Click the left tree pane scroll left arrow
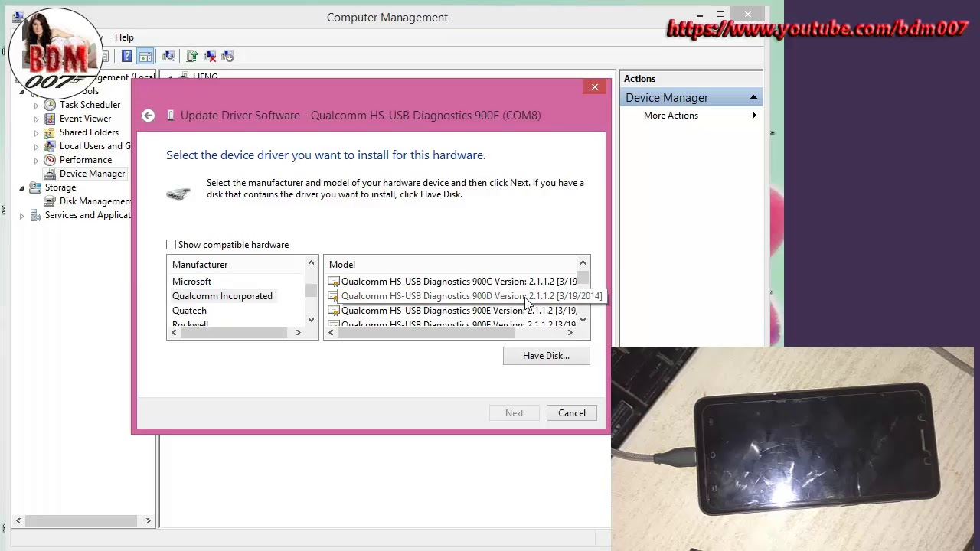Screen dimensions: 980x551 (x=20, y=521)
